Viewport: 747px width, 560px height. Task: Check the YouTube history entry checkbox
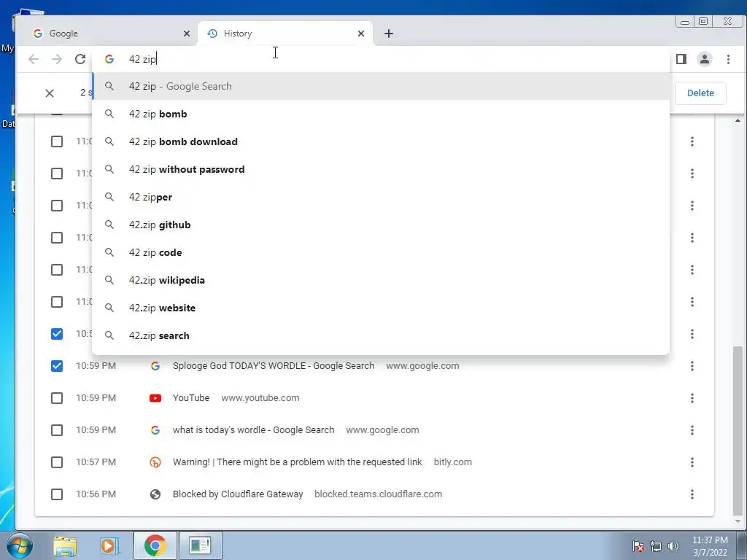point(57,397)
